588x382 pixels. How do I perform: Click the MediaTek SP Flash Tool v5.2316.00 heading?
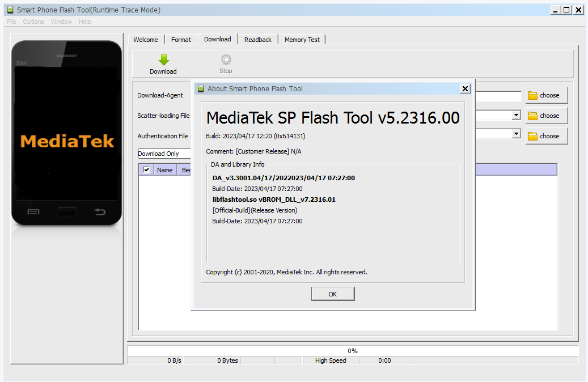tap(333, 118)
